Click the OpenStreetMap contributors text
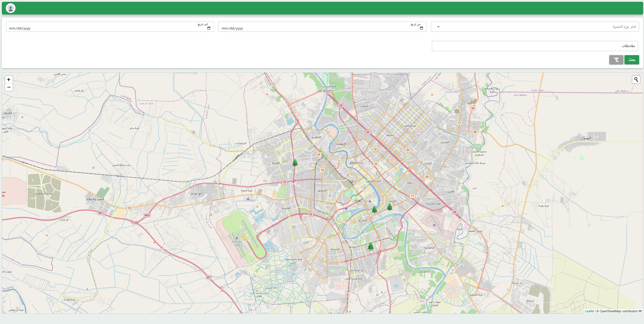 618,311
